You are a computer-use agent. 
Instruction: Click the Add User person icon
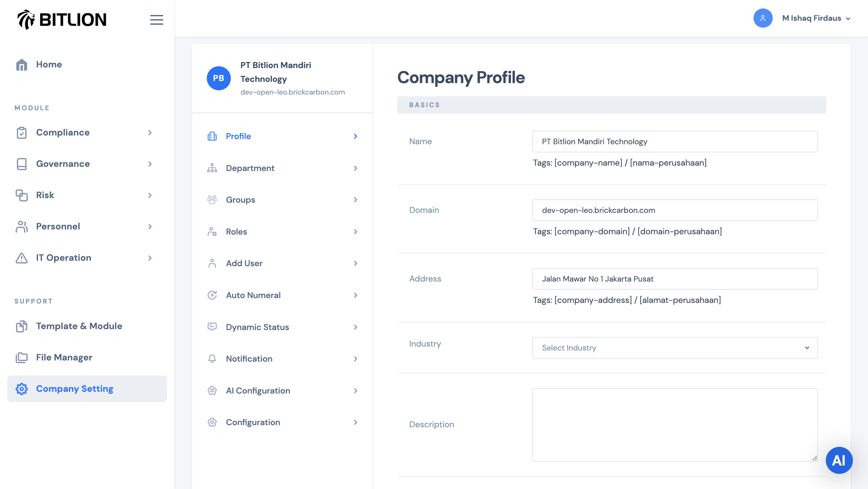point(212,263)
